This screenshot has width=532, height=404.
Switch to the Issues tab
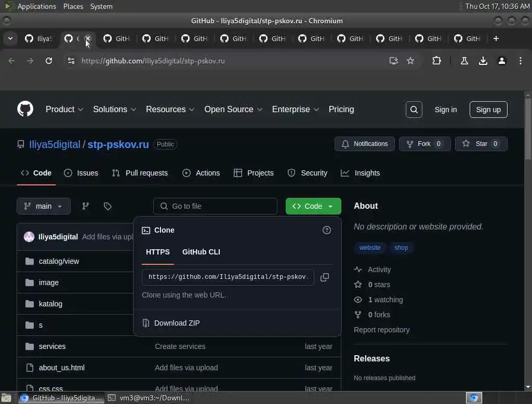coord(81,173)
